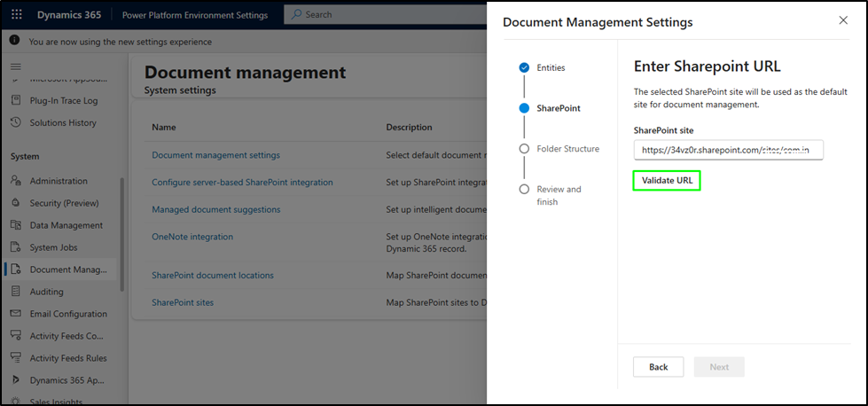Screen dimensions: 868x406
Task: Close the Document Management Settings panel
Action: coord(842,21)
